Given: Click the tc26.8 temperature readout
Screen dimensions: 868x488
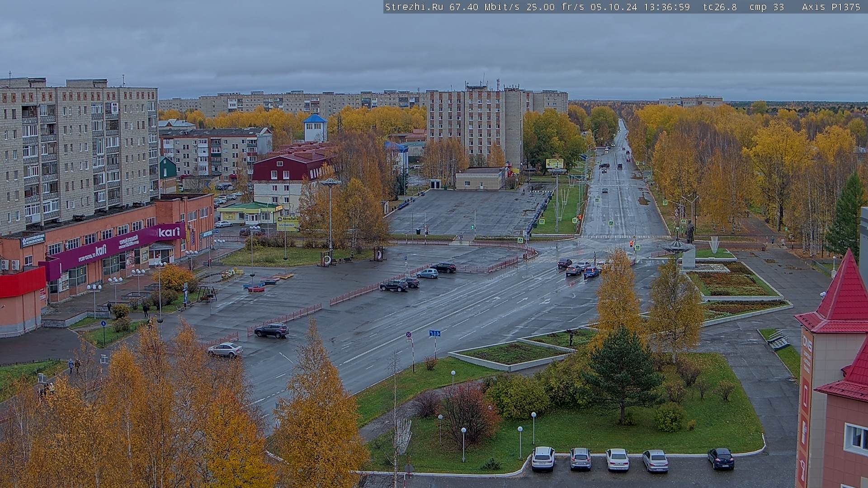Looking at the screenshot, I should (720, 7).
